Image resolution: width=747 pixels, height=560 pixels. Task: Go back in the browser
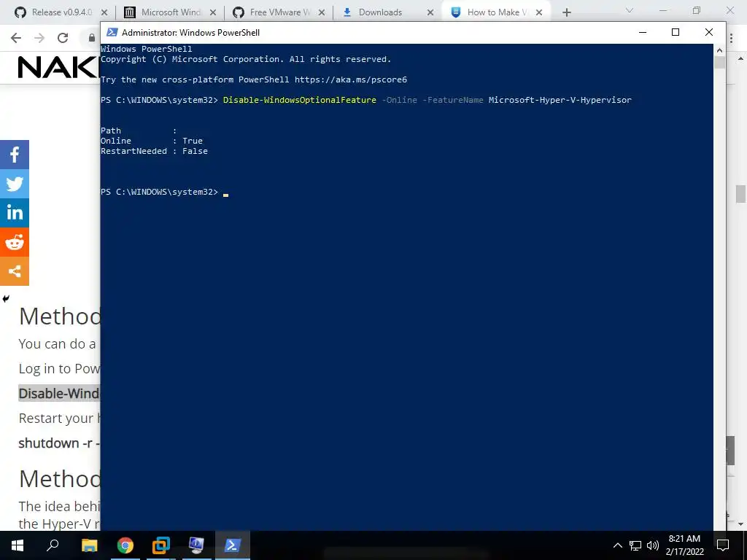16,38
